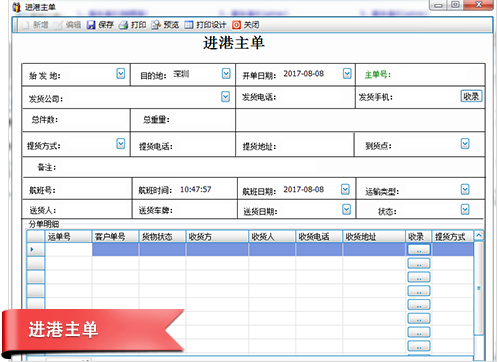Open 预览 print preview
Viewport: 498px width, 362px height.
point(156,25)
